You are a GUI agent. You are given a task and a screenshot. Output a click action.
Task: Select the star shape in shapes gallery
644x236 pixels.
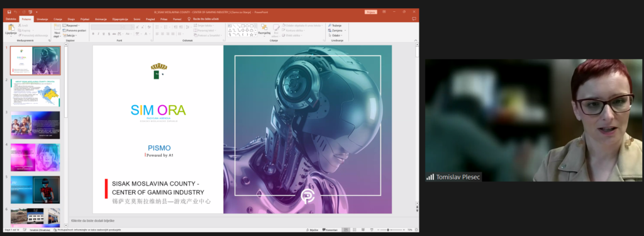click(x=252, y=35)
